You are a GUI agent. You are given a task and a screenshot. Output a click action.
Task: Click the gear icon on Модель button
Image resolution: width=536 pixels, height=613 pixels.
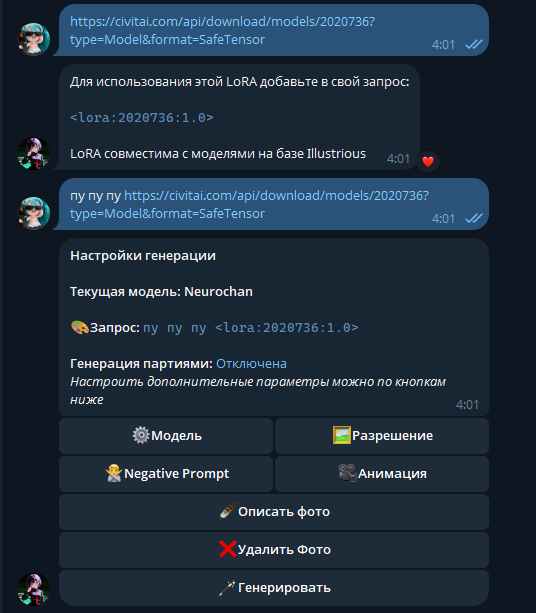(141, 435)
